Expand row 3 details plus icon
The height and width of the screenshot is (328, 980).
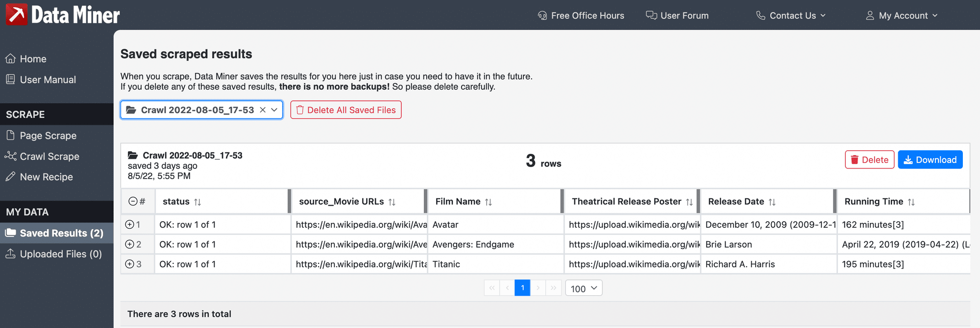coord(130,264)
